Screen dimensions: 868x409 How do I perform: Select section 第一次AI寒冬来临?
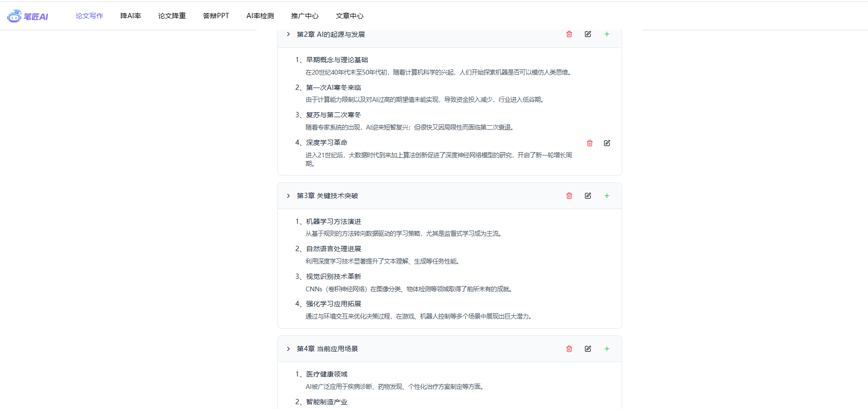coord(334,88)
